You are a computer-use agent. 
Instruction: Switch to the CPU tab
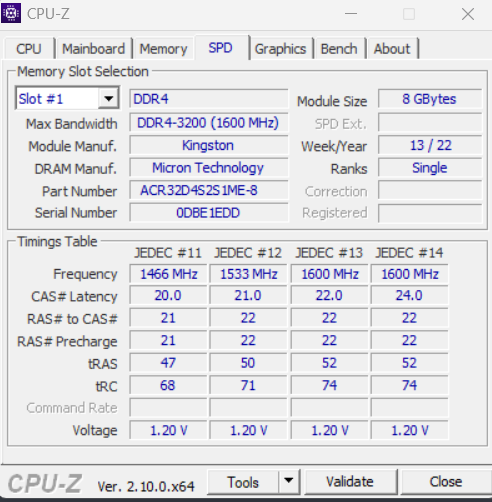pos(29,49)
